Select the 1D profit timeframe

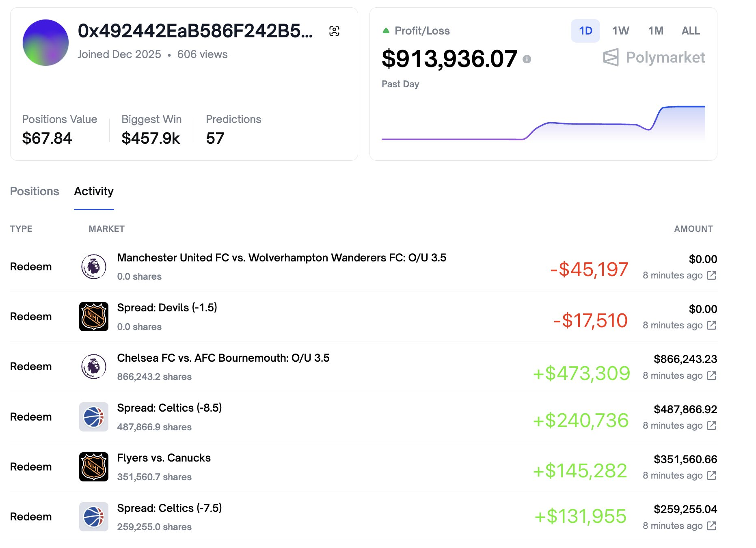tap(585, 31)
